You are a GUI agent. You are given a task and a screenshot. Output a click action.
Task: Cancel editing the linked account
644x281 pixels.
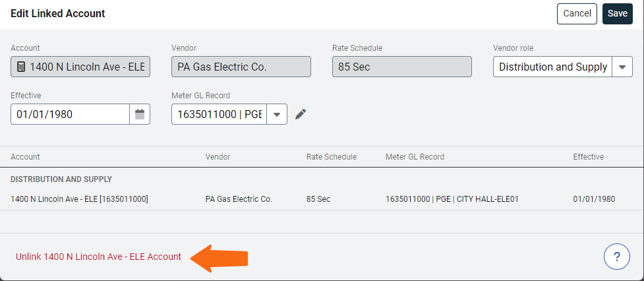tap(577, 14)
